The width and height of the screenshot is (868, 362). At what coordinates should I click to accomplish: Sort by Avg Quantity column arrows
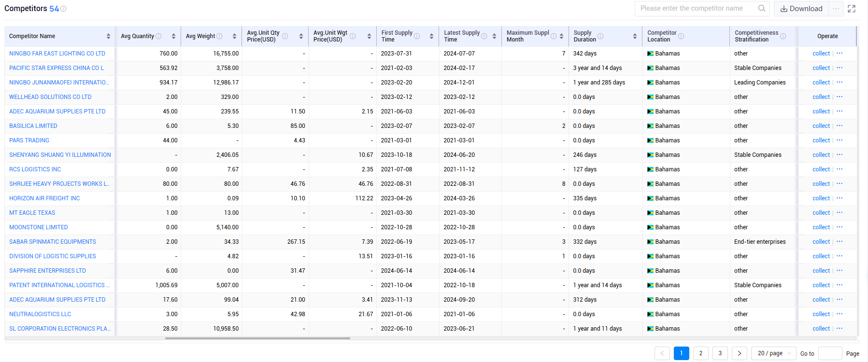click(x=173, y=36)
